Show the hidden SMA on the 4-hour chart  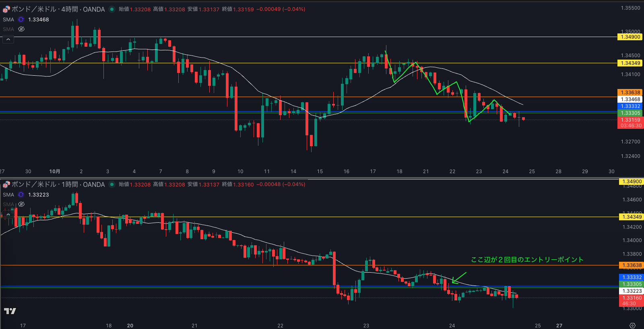[21, 29]
